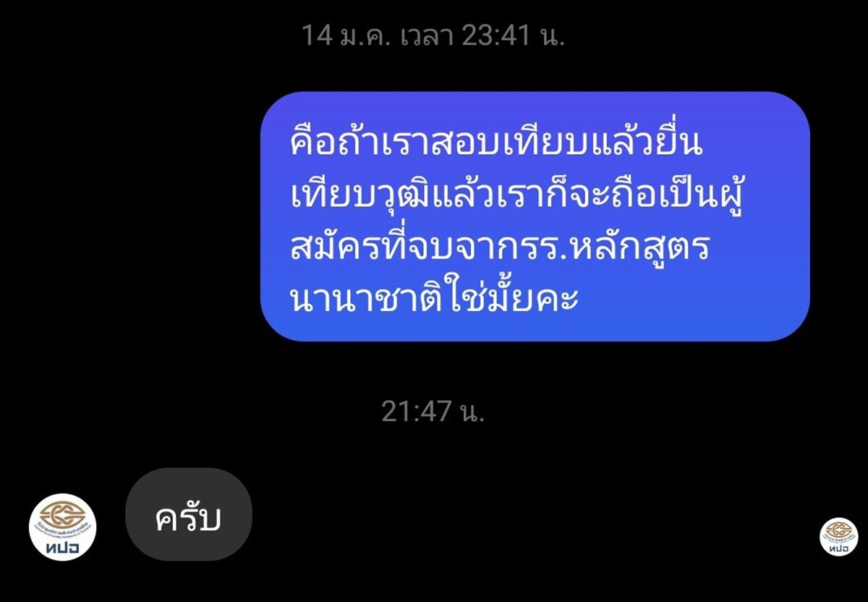Select the blue outgoing message bubble
This screenshot has height=602, width=868.
tap(535, 216)
